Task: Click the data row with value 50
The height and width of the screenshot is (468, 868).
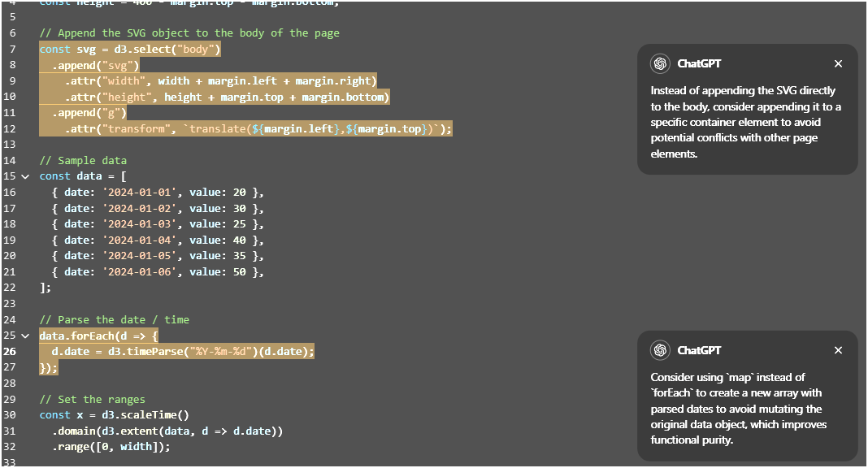Action: tap(158, 271)
